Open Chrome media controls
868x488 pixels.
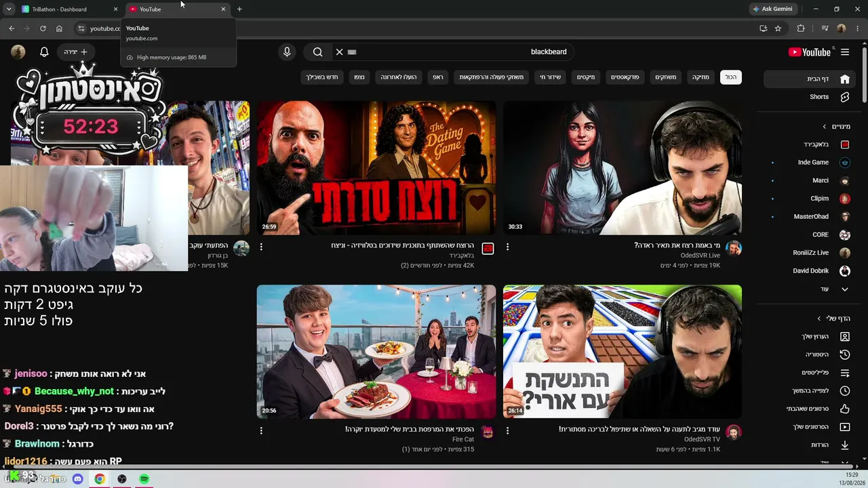tap(825, 28)
